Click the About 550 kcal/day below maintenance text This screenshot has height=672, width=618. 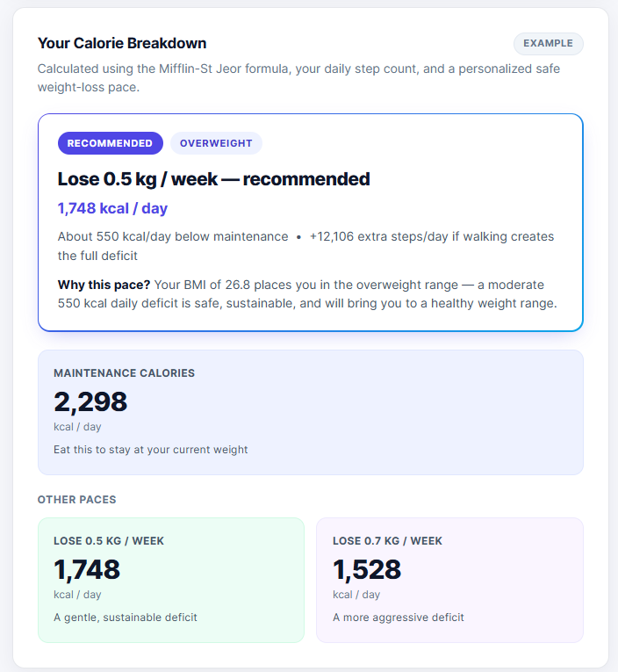coord(173,236)
